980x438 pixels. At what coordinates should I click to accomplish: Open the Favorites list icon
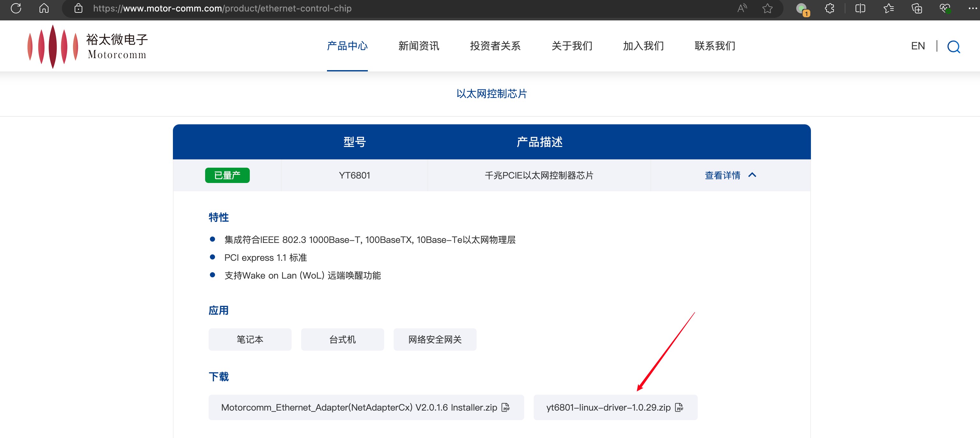pos(889,8)
